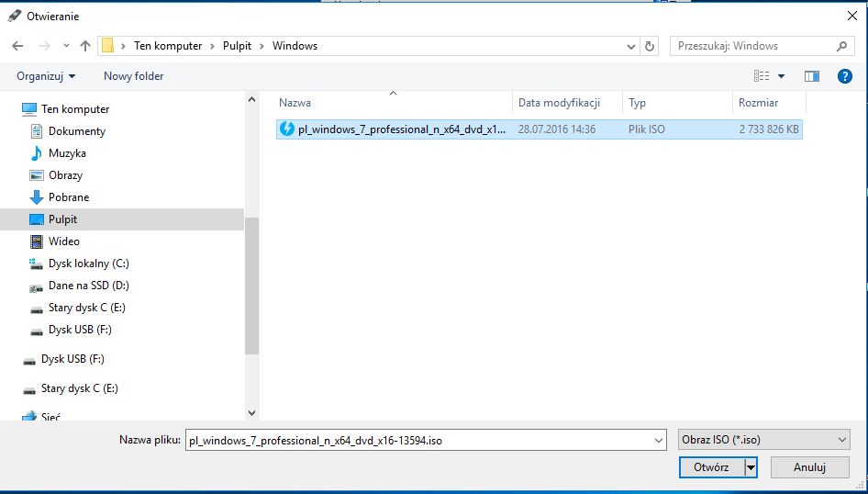This screenshot has height=494, width=868.
Task: Open indented 'Dysk USB (F:)' under Ten komputer
Action: pos(80,330)
